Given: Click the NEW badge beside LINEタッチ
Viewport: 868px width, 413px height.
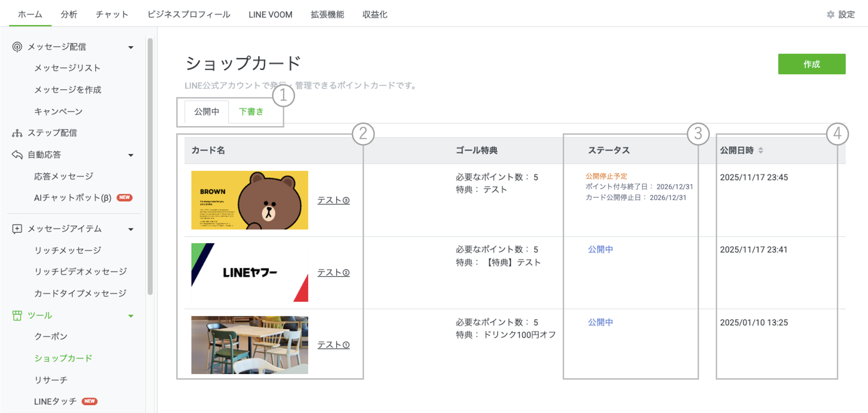Looking at the screenshot, I should point(89,401).
